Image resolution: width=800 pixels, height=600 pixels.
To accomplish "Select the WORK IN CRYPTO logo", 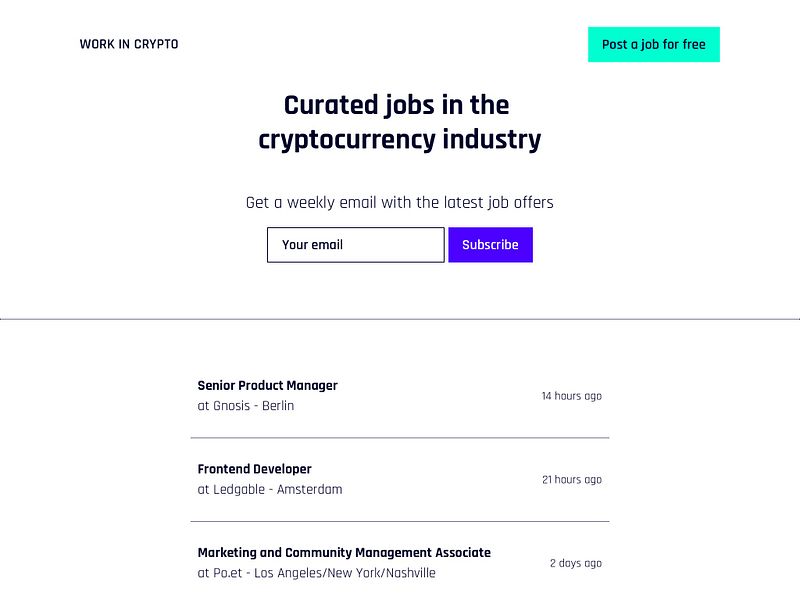I will (128, 44).
